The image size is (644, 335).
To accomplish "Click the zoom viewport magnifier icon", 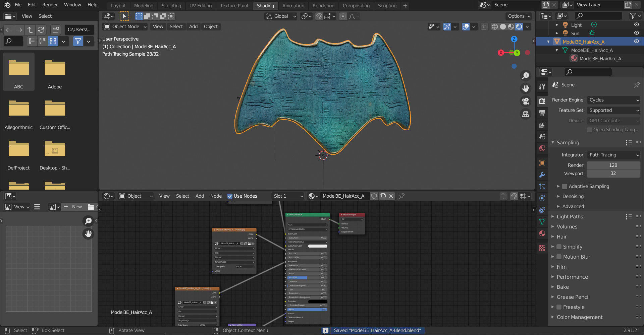I will pyautogui.click(x=526, y=76).
